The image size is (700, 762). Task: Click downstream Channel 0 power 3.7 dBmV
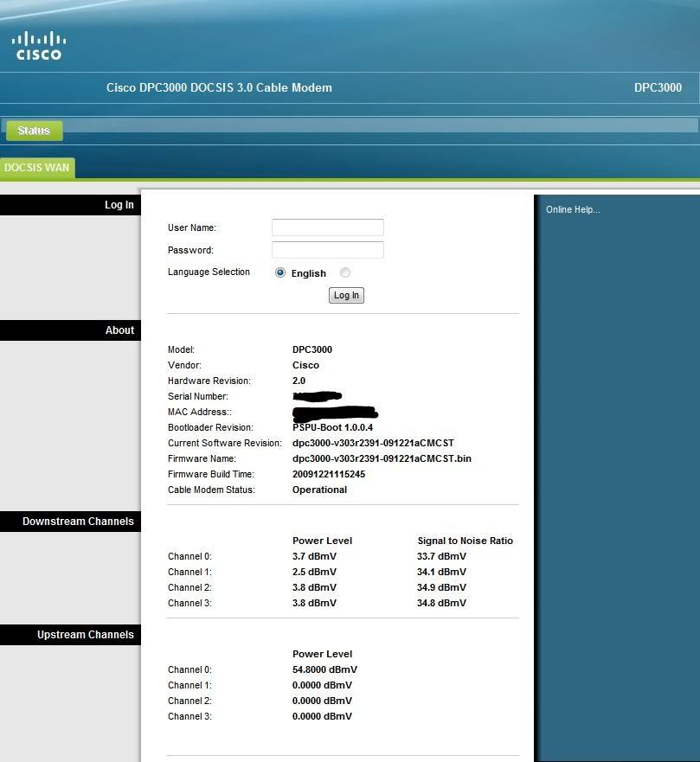[x=314, y=556]
